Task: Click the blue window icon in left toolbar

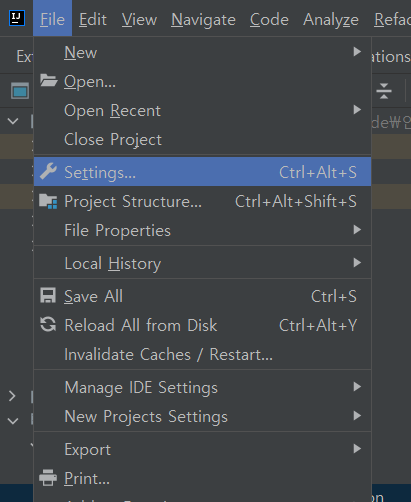Action: click(20, 91)
